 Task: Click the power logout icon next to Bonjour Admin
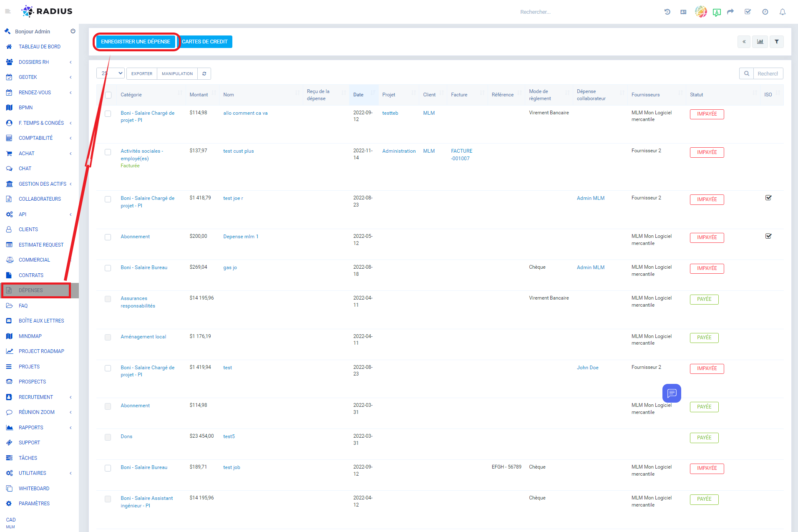(x=73, y=31)
